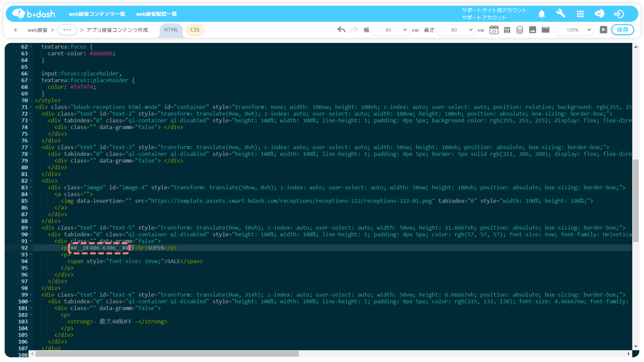Open the 高さ height dropdown

point(456,30)
